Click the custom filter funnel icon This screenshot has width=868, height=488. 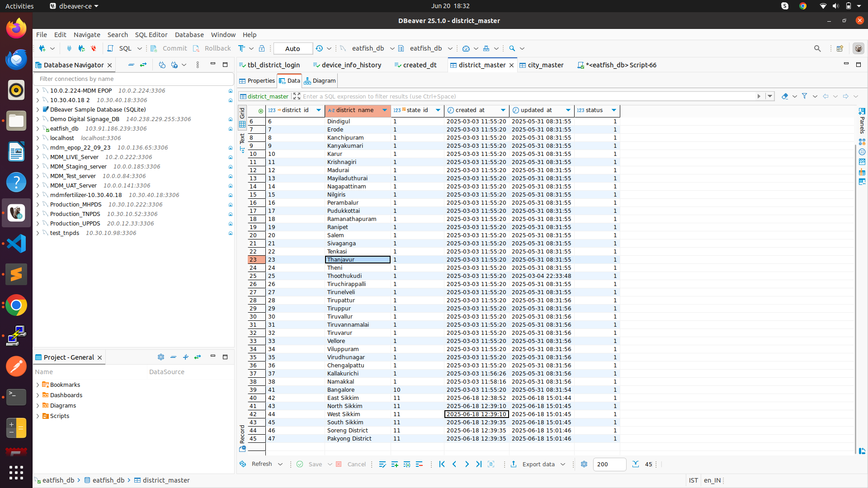coord(804,96)
